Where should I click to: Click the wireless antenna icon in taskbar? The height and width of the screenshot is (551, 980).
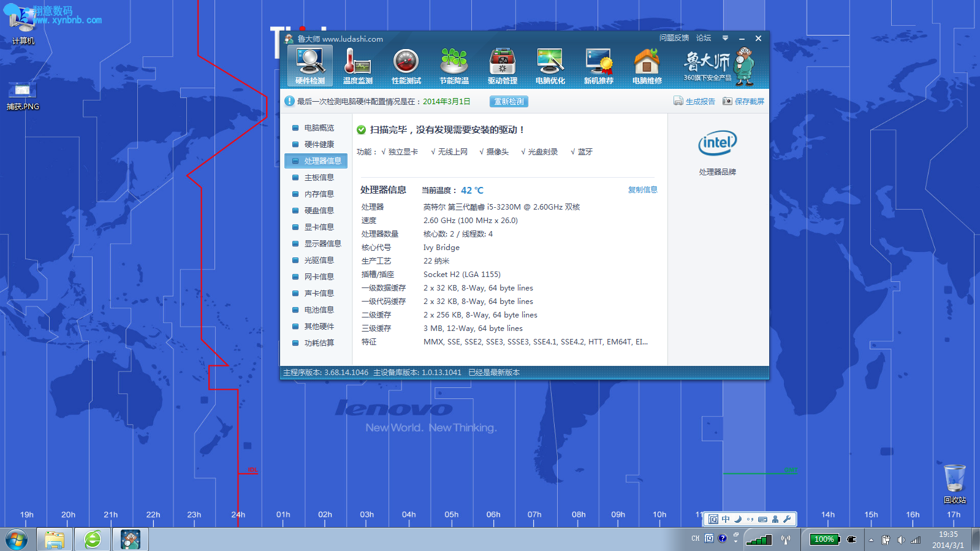[785, 539]
